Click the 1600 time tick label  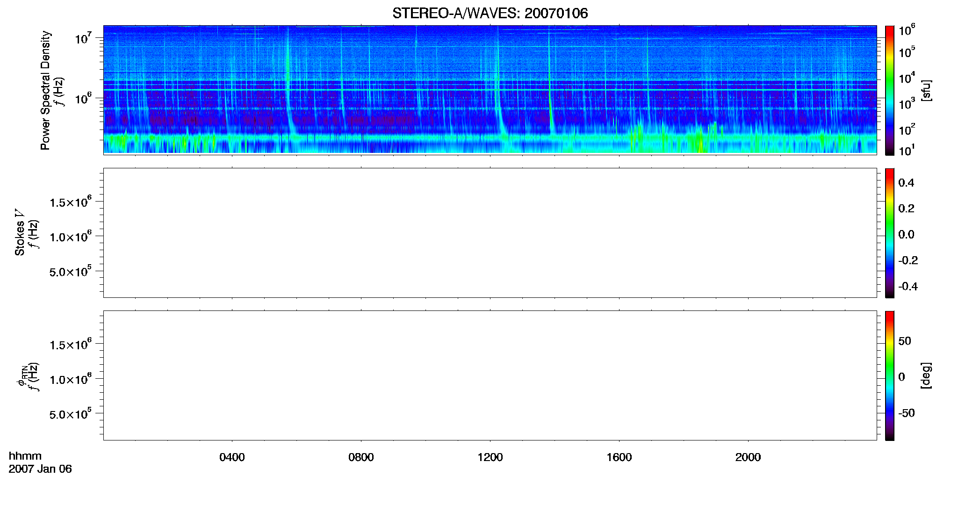(x=619, y=457)
